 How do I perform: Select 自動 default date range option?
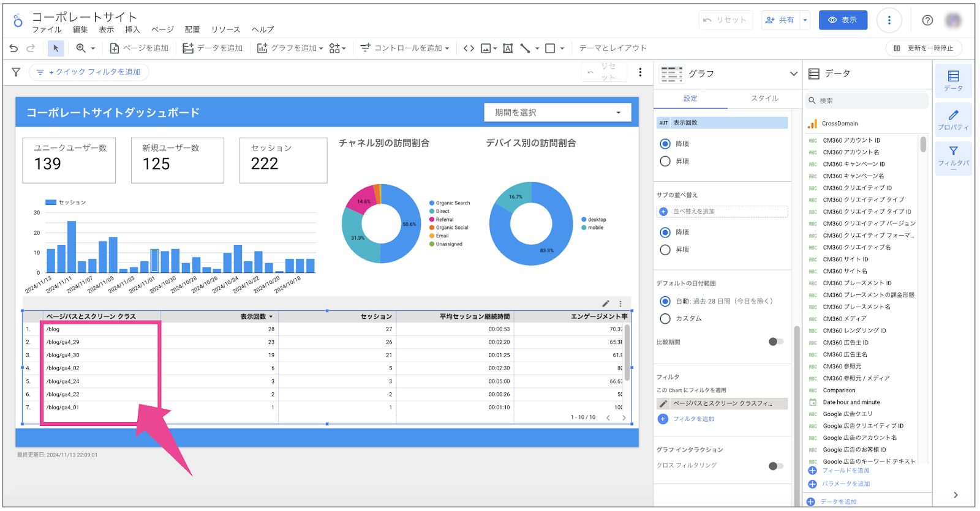pyautogui.click(x=665, y=301)
